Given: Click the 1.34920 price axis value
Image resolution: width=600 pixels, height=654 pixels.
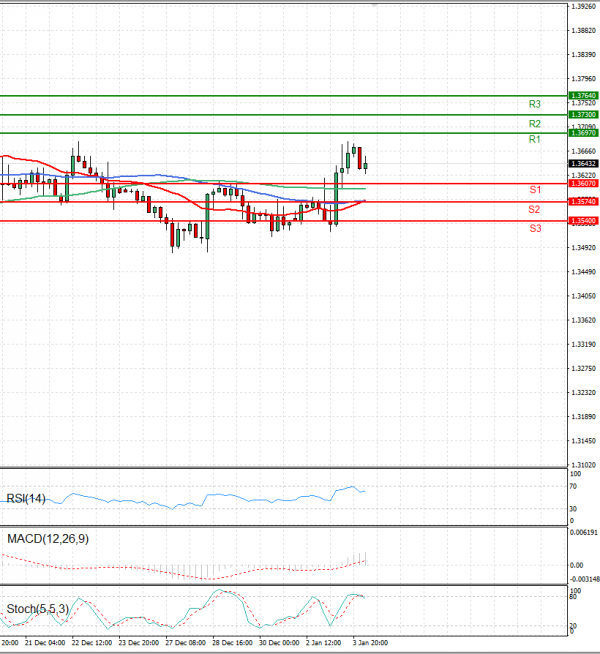Looking at the screenshot, I should 583,248.
